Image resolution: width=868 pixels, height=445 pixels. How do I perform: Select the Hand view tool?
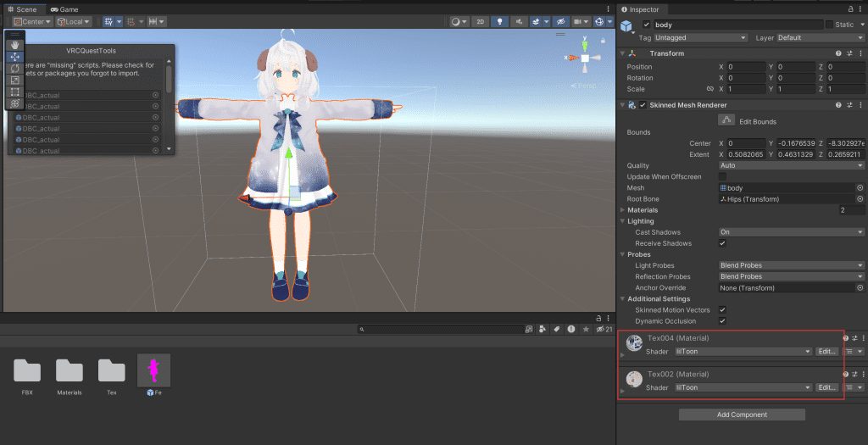pos(15,45)
